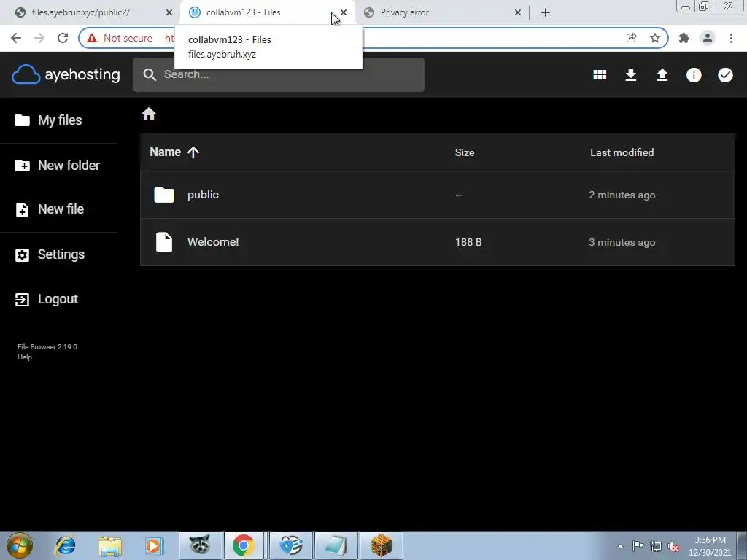The image size is (747, 560).
Task: Click the muted volume tray icon
Action: pos(673,546)
